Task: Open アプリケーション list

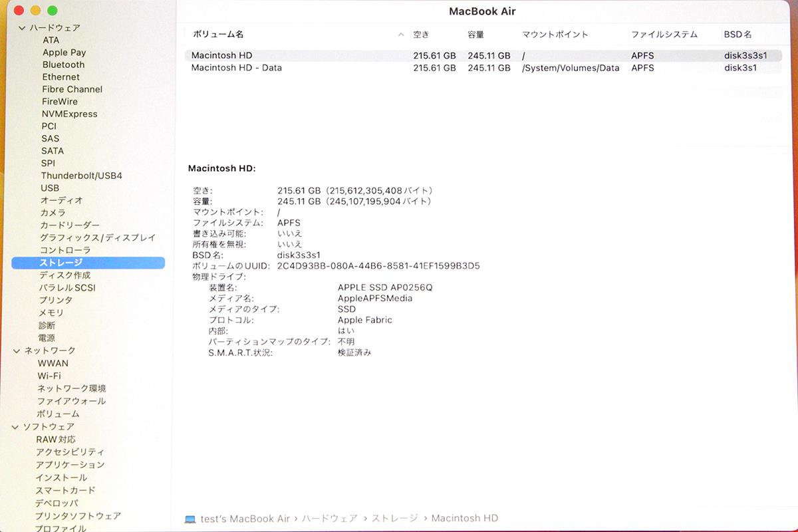Action: tap(70, 465)
